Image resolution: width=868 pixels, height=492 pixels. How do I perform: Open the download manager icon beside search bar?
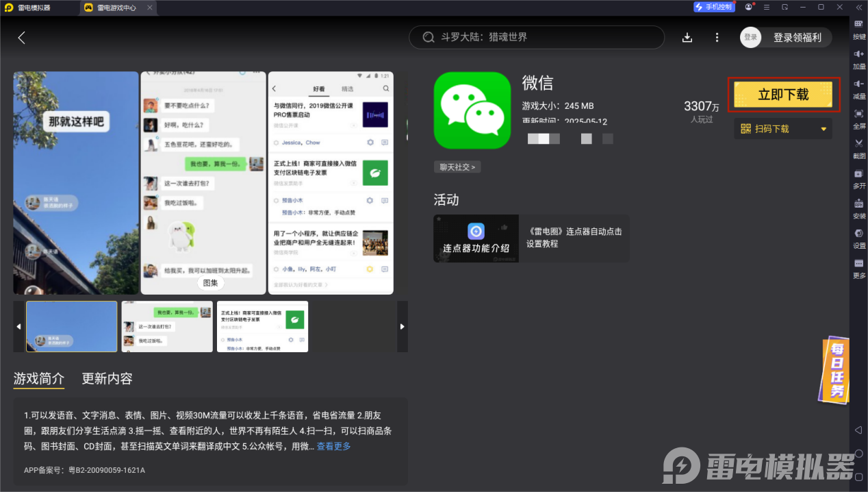coord(687,37)
